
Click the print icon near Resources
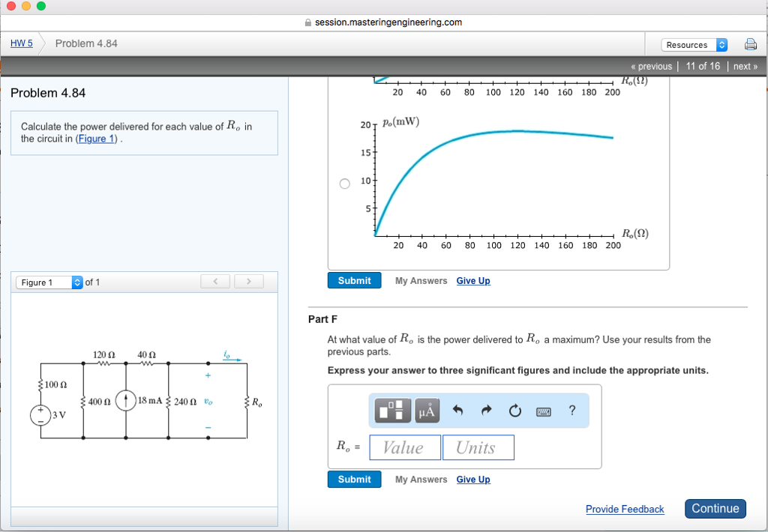pos(750,44)
